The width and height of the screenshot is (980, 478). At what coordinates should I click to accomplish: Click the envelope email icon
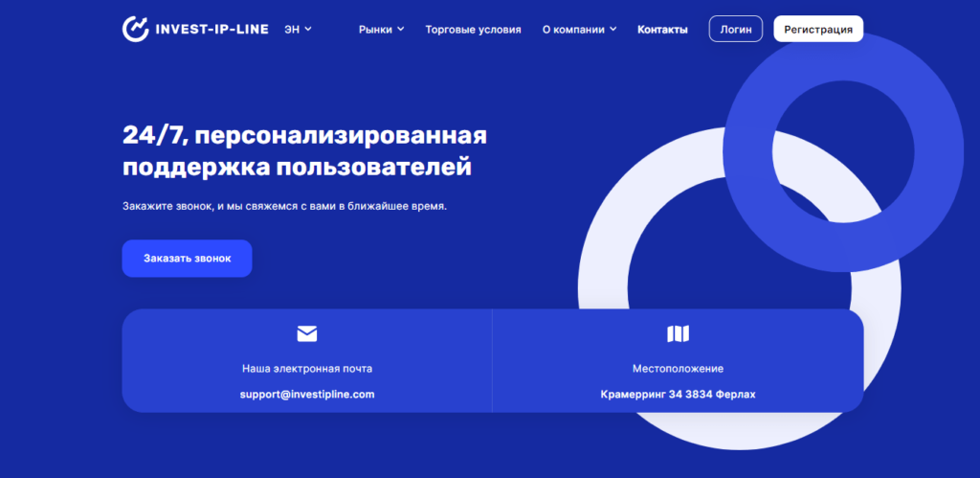[x=307, y=334]
